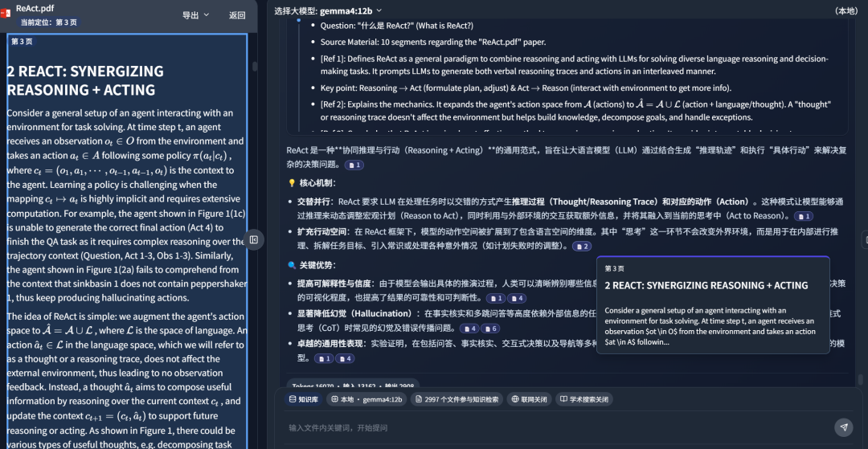Screen dimensions: 868x449
Task: Collapse the PDF panel with the sidebar toggle
Action: coord(254,239)
